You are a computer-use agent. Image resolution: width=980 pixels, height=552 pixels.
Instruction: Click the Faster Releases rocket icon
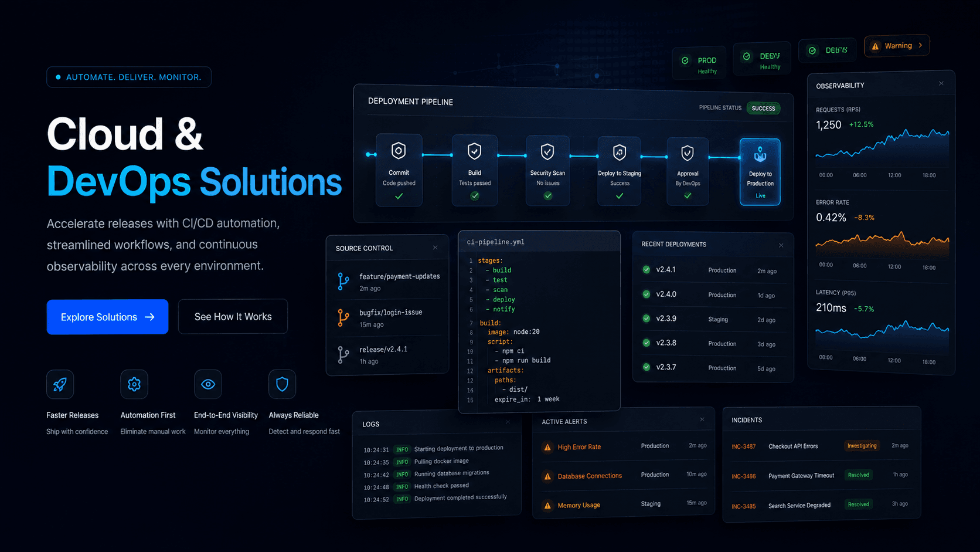click(60, 384)
